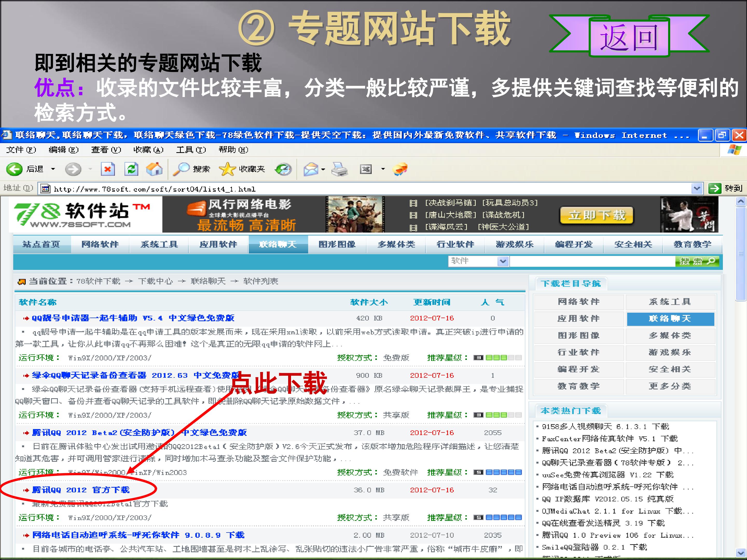Open the 软件 search category dropdown

[503, 261]
